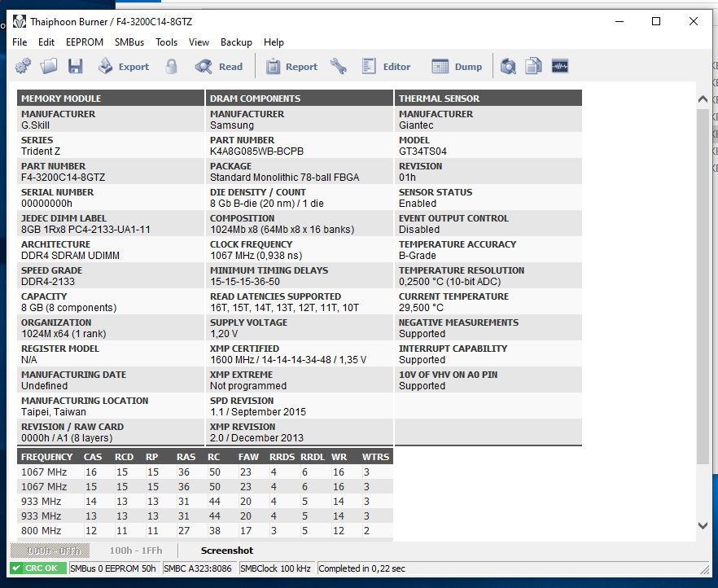
Task: Click the SMBClock 100 kHz status entry
Action: (x=276, y=568)
